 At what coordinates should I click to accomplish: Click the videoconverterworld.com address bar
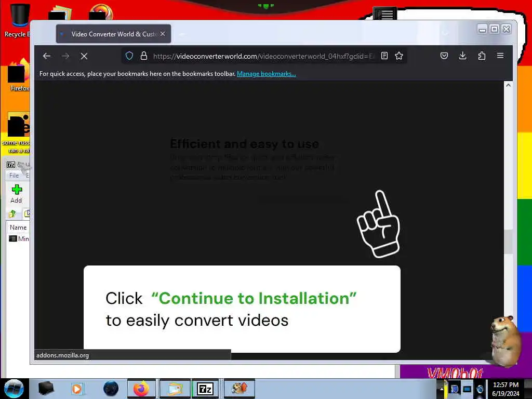[x=263, y=56]
